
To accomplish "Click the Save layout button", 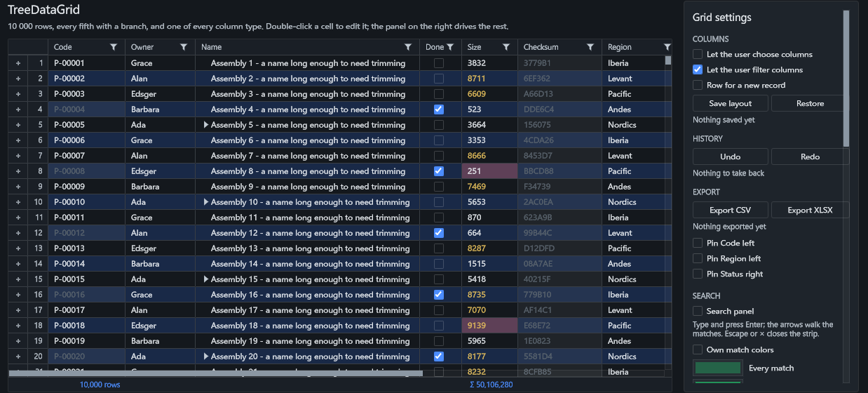I will pyautogui.click(x=730, y=103).
